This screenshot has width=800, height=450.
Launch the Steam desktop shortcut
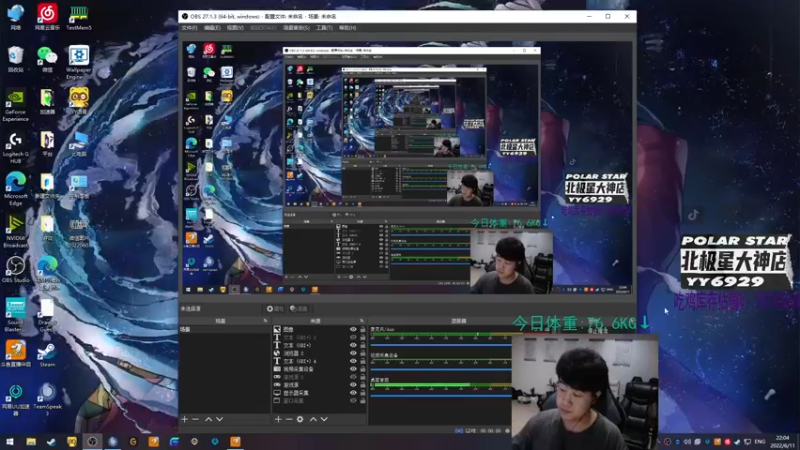coord(47,355)
